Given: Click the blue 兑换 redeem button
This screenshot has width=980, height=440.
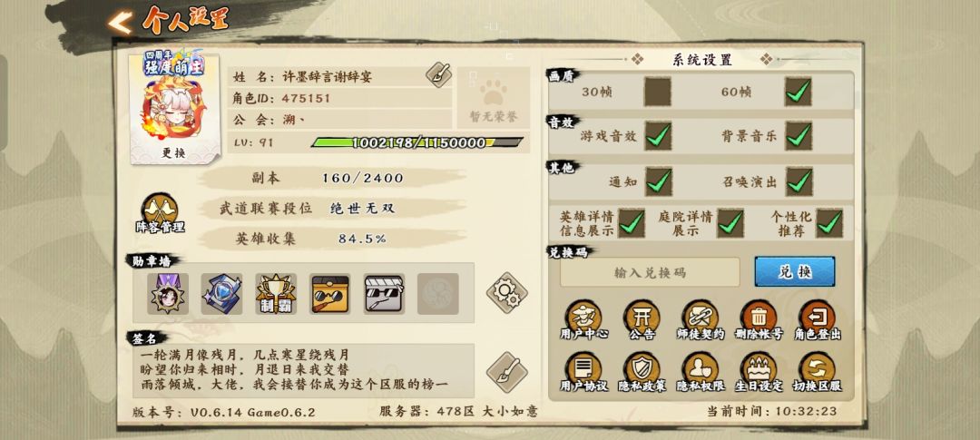Looking at the screenshot, I should click(x=794, y=272).
